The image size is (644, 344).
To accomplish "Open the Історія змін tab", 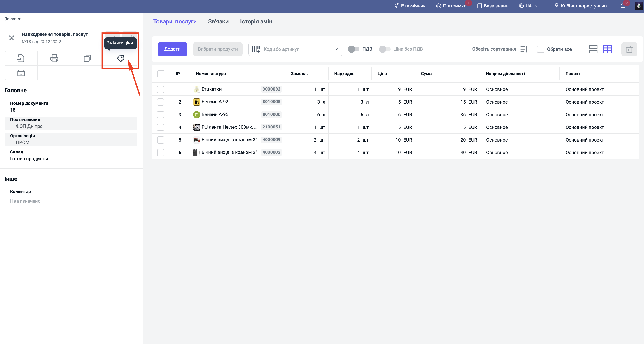I will pos(256,22).
